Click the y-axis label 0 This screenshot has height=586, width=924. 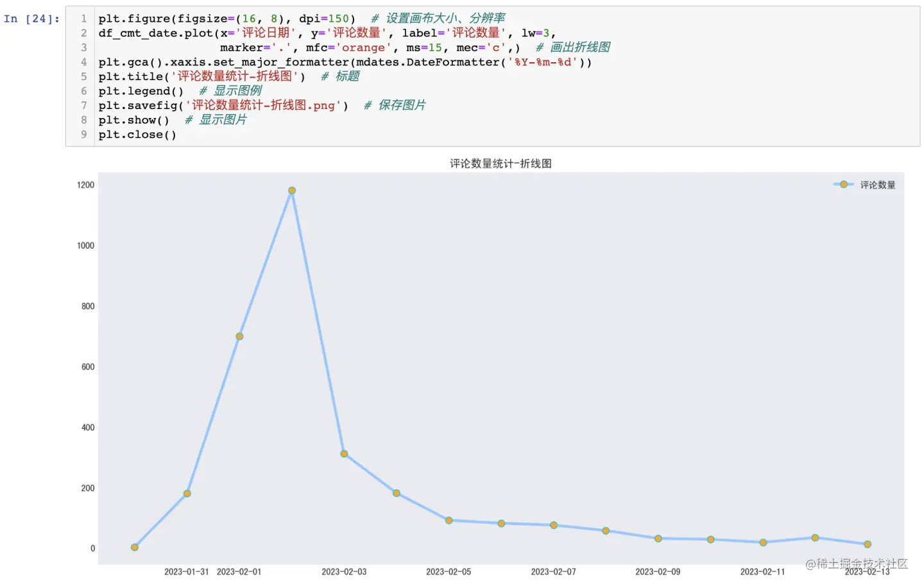[92, 549]
